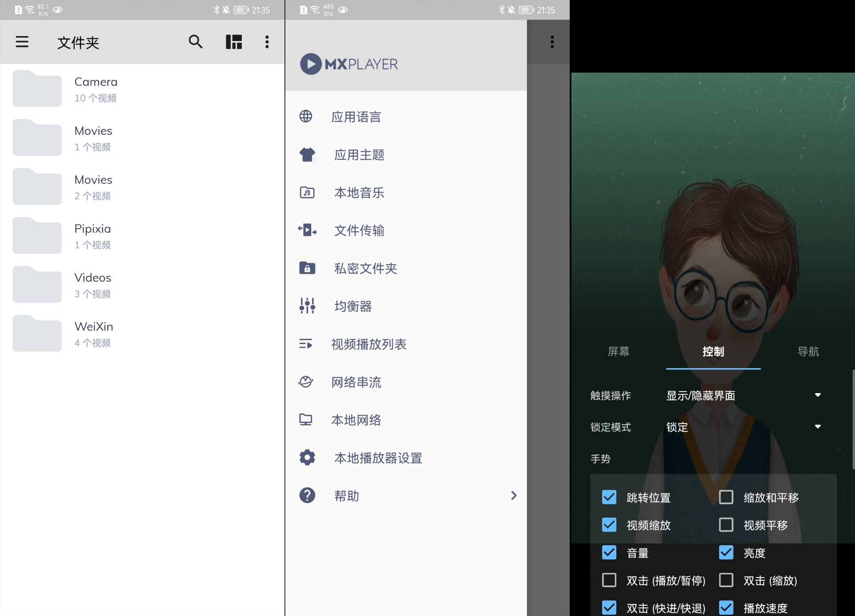Select the 锁定 dropdown value
This screenshot has height=616, width=855.
pos(677,427)
